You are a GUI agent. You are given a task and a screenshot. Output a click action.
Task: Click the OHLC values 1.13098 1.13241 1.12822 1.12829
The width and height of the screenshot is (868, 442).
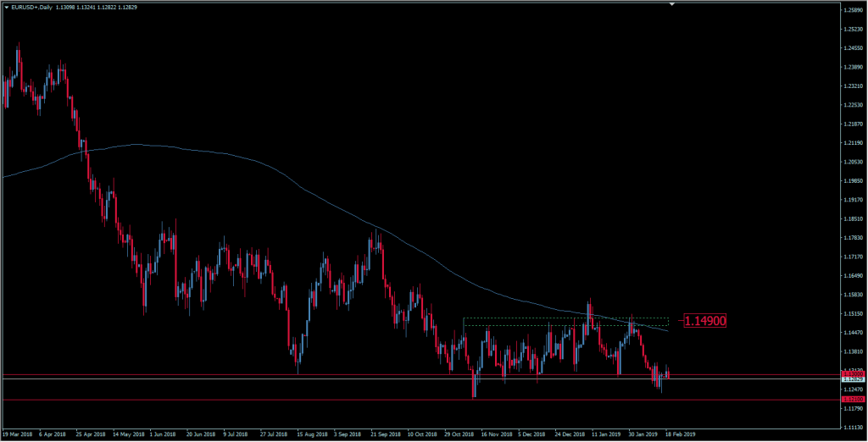[x=97, y=7]
